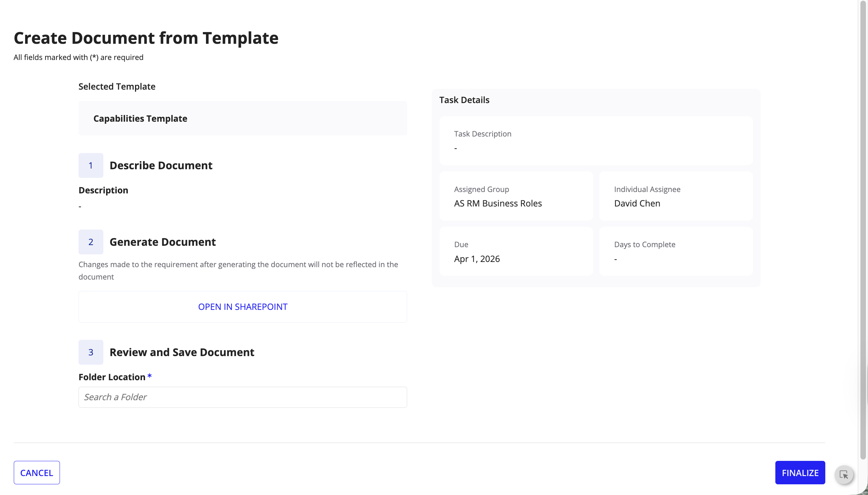Click the Task Details heading
The height and width of the screenshot is (495, 868).
[x=464, y=100]
